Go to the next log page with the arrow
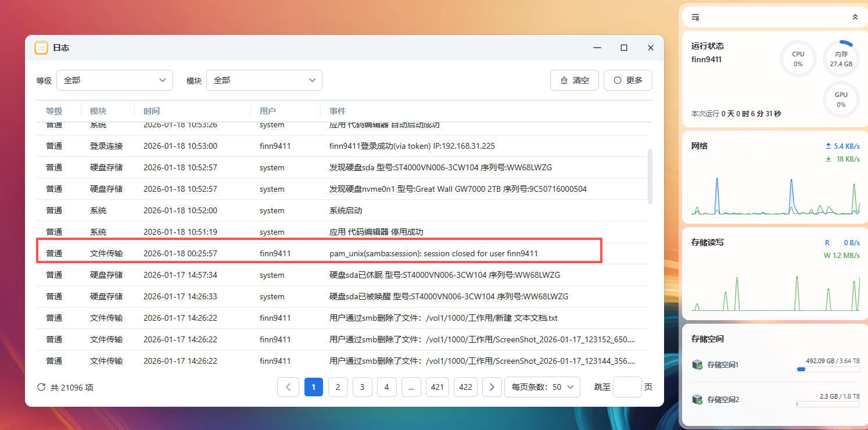This screenshot has height=430, width=868. point(492,387)
